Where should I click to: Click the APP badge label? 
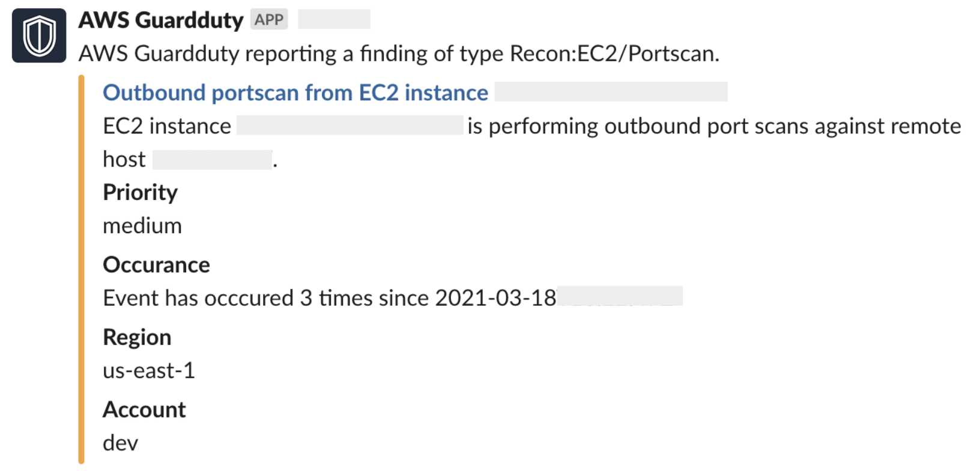tap(268, 19)
